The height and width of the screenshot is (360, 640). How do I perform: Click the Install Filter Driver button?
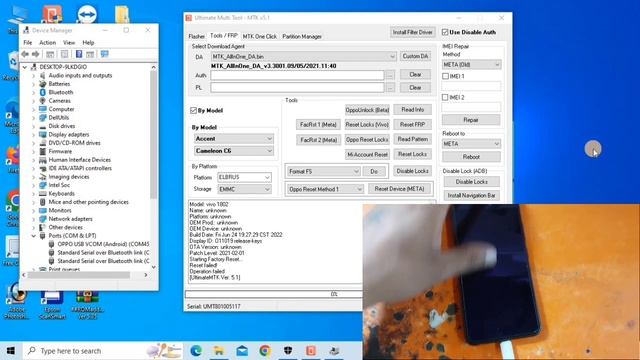coord(412,32)
